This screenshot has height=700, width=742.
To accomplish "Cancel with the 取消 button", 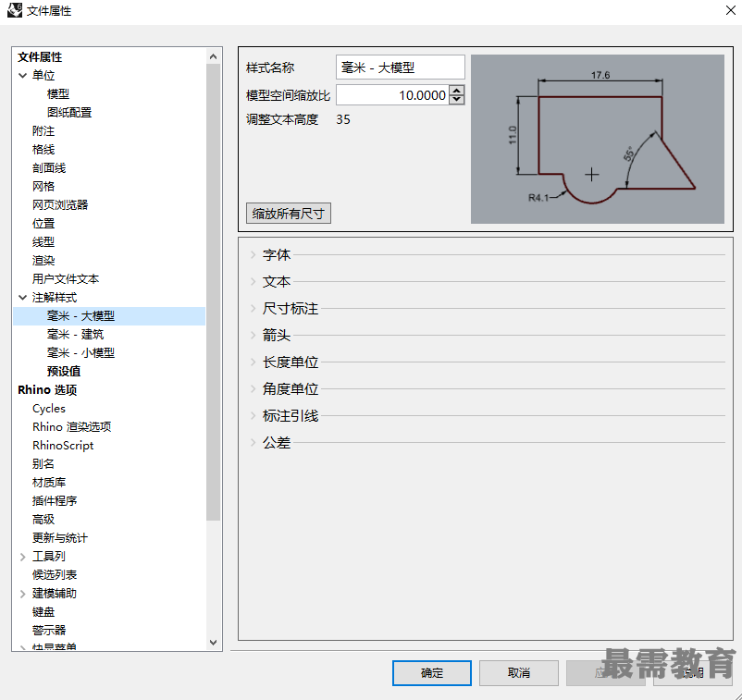I will [x=519, y=672].
